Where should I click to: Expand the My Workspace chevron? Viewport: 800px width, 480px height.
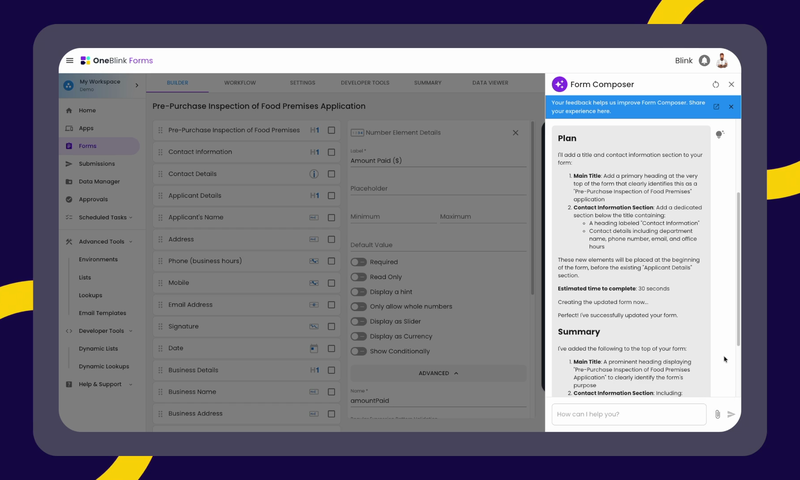(x=137, y=85)
